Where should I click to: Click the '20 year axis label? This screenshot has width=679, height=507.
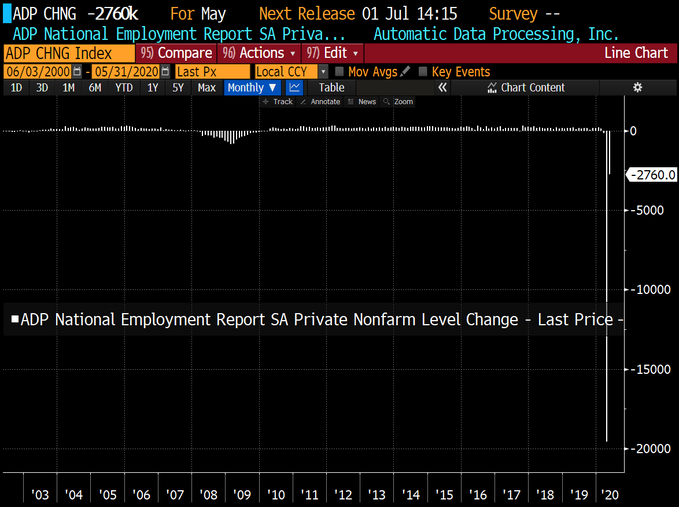610,494
